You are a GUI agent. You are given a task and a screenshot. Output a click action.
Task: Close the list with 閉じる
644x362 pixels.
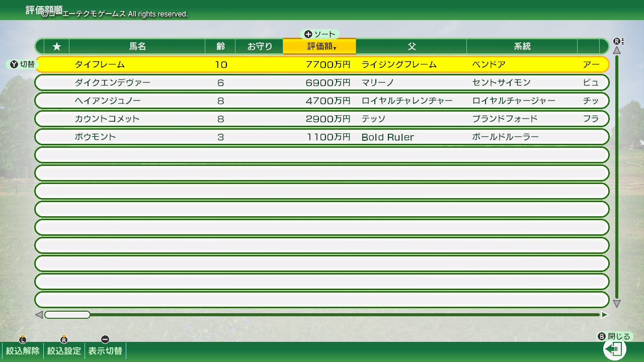point(619,336)
